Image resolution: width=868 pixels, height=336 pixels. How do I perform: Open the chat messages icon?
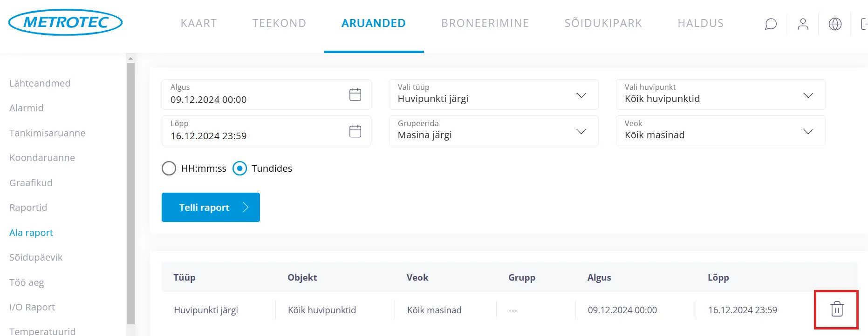click(771, 24)
